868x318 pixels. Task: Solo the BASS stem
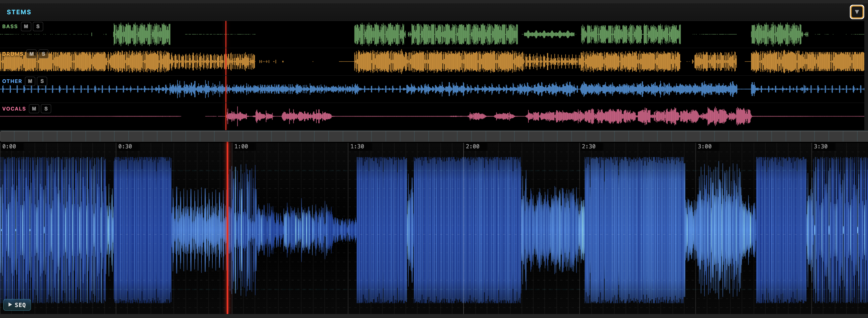[38, 26]
